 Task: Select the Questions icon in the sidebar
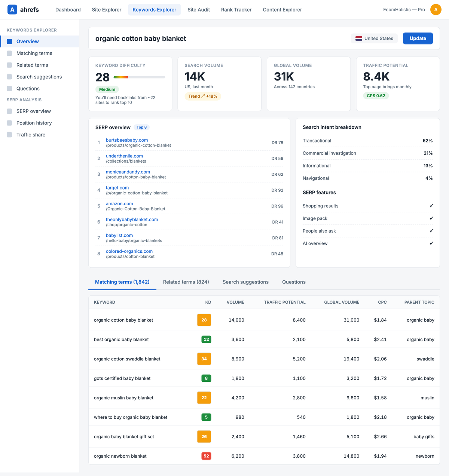9,88
